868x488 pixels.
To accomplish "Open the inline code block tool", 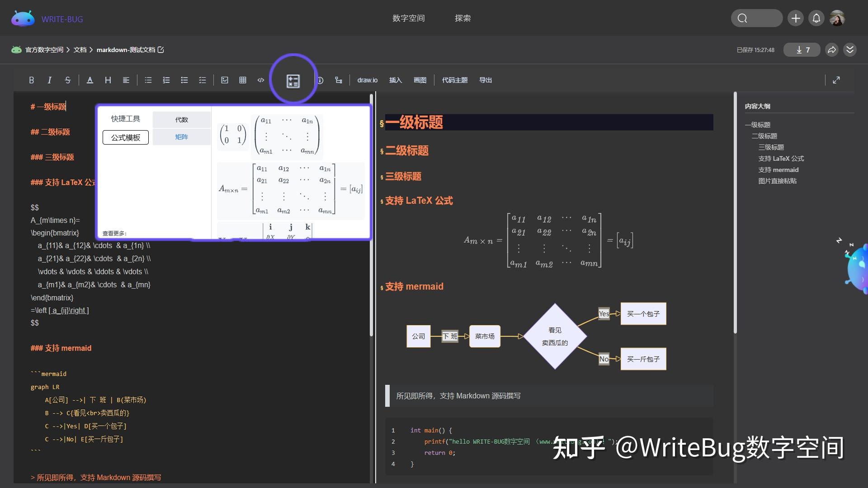I will point(261,80).
